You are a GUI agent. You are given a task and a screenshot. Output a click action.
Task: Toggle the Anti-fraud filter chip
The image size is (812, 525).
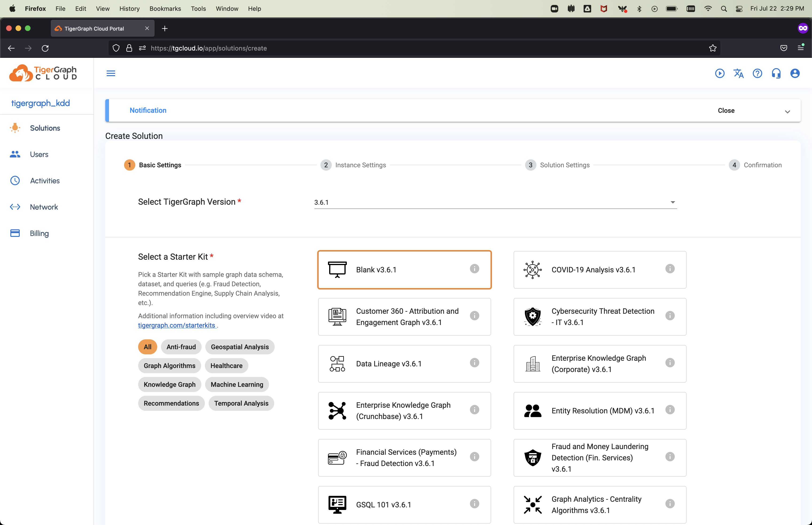(x=181, y=347)
